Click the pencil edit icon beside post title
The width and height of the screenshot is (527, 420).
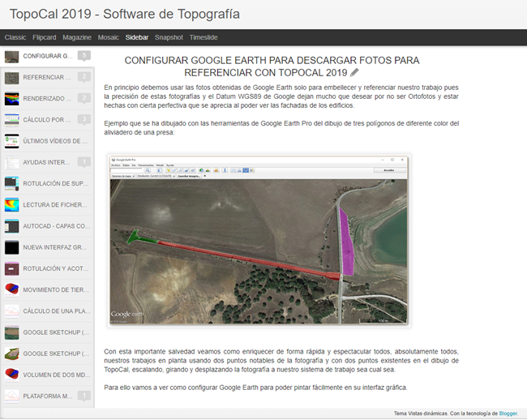354,72
